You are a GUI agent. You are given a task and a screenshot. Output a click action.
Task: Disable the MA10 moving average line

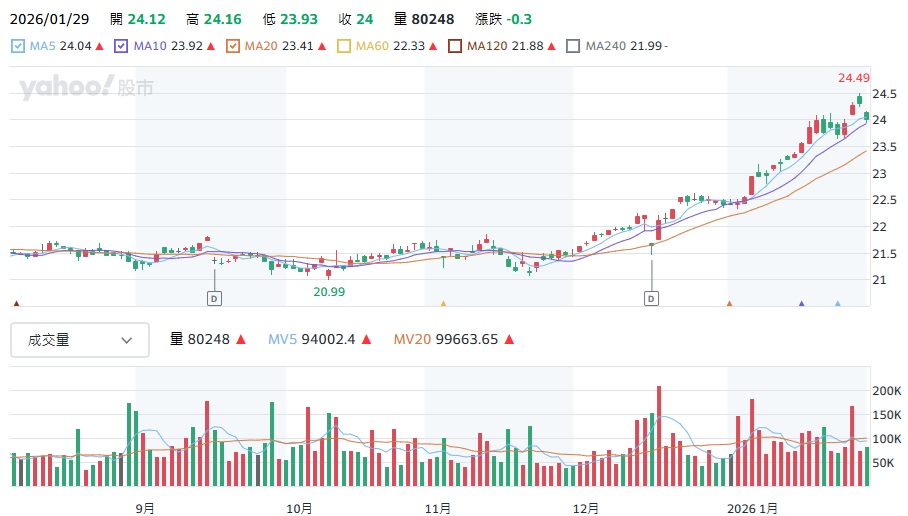pyautogui.click(x=122, y=46)
